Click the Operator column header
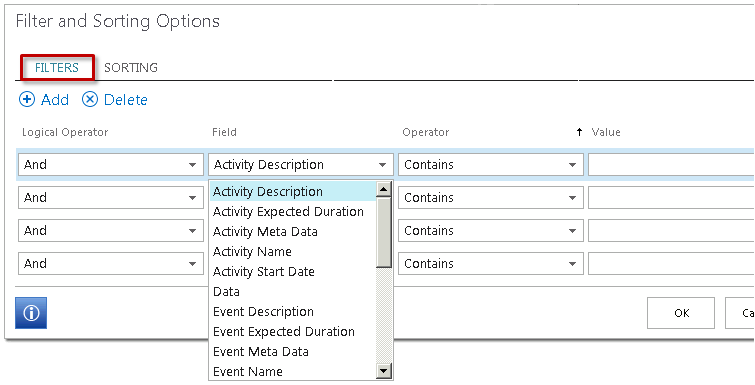 click(426, 132)
